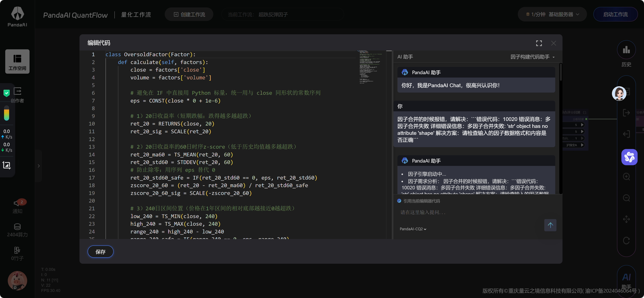Screen dimensions: 644x298
Task: Click line 7 eps = CONST code
Action: pos(176,101)
